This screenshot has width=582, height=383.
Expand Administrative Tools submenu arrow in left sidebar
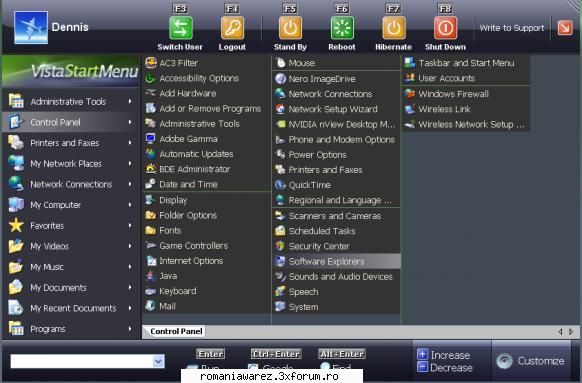(130, 101)
